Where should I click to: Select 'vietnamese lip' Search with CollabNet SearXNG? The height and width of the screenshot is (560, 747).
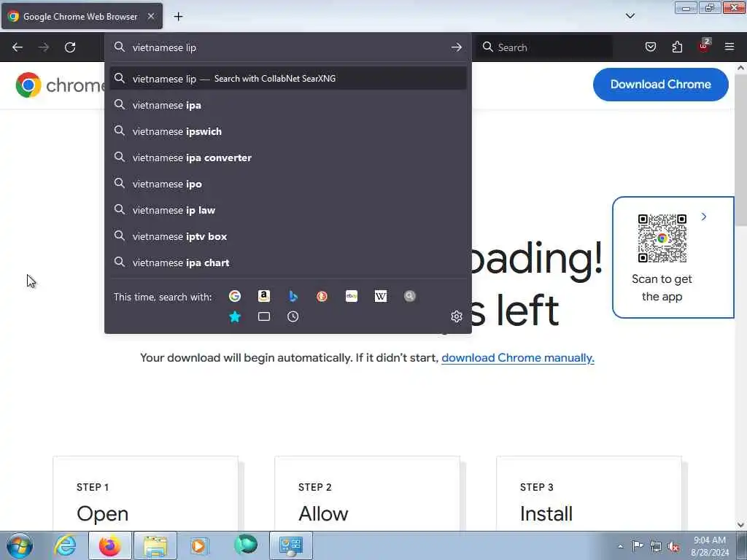(288, 79)
